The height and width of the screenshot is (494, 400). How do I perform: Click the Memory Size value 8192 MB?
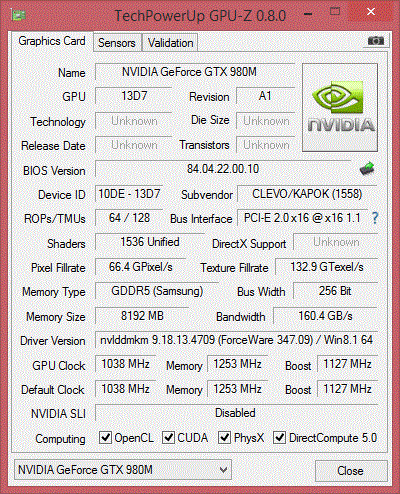click(x=142, y=316)
